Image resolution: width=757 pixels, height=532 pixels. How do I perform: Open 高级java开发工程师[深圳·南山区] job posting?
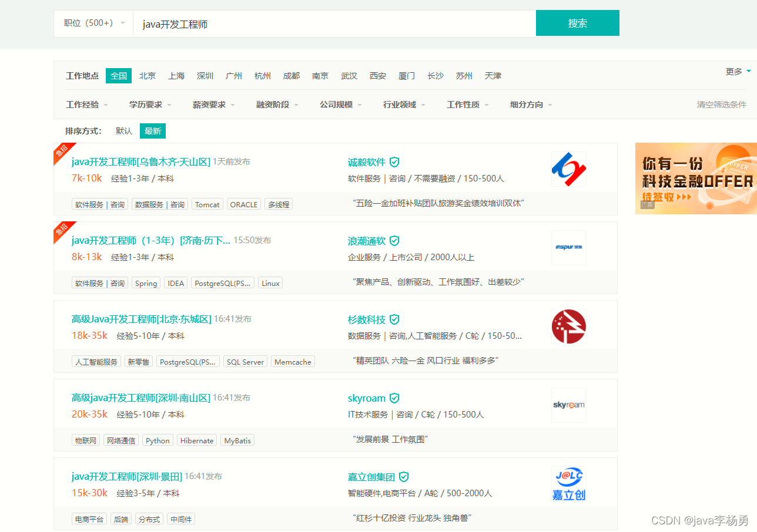pyautogui.click(x=141, y=398)
